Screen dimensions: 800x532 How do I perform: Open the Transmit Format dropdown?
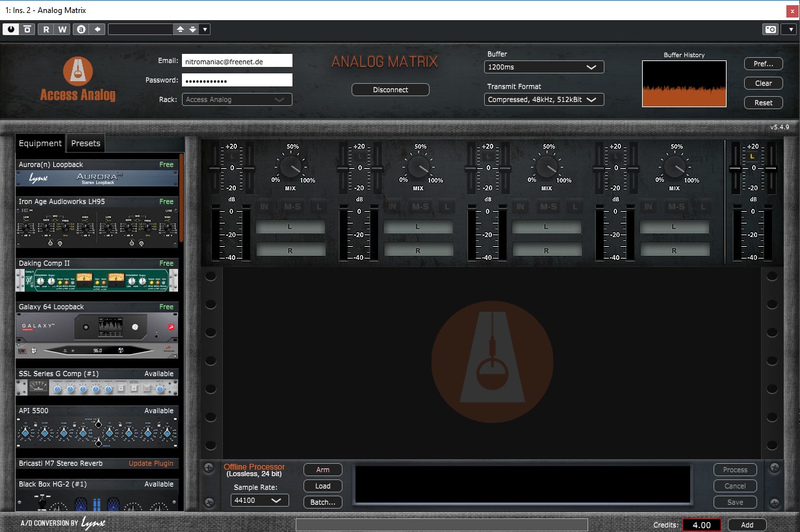click(x=544, y=99)
